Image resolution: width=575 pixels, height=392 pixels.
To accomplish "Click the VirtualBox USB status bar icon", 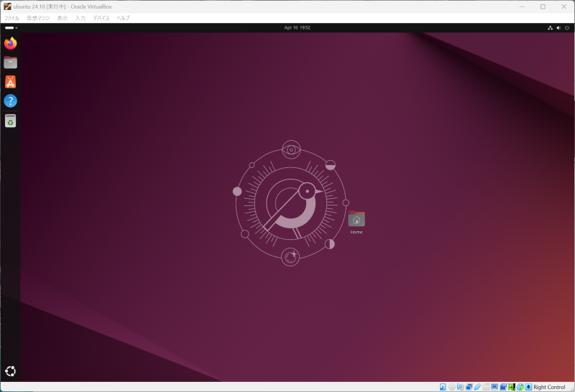I will (477, 387).
